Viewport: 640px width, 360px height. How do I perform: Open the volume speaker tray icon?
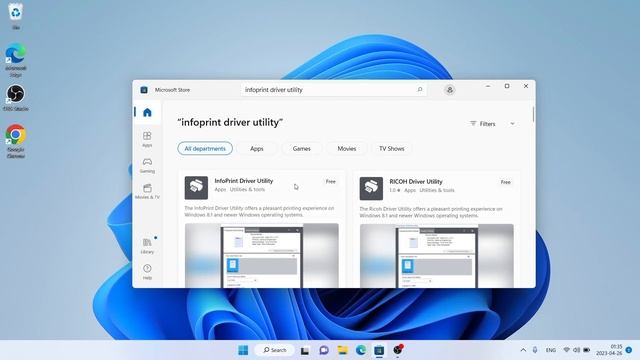tap(576, 350)
